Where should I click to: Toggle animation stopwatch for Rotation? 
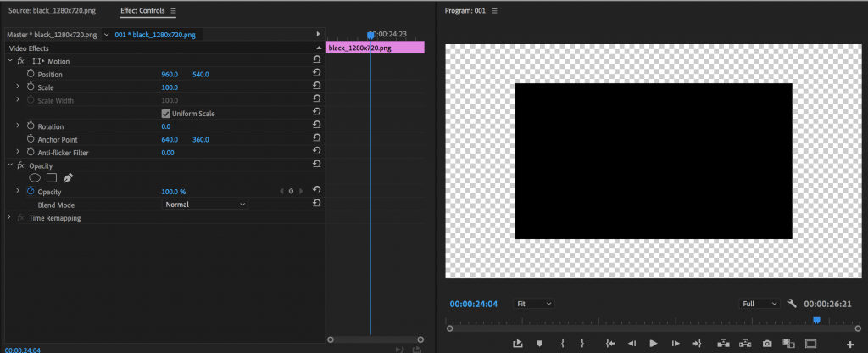[31, 126]
